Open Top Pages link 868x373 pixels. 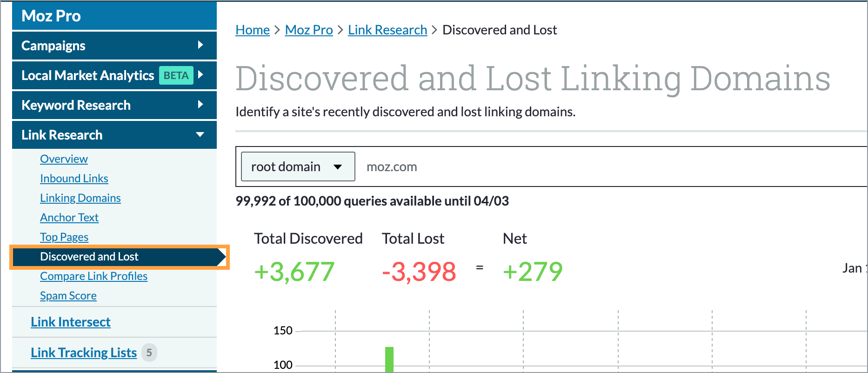click(x=64, y=237)
